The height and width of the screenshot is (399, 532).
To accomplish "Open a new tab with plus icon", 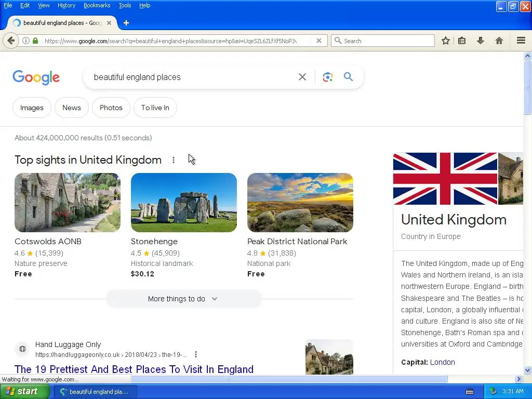I will [x=126, y=23].
